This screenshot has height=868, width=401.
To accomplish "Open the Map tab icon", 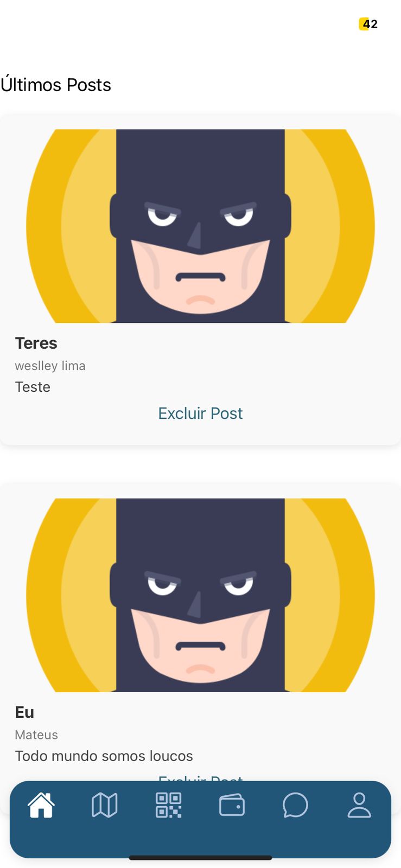I will 105,805.
